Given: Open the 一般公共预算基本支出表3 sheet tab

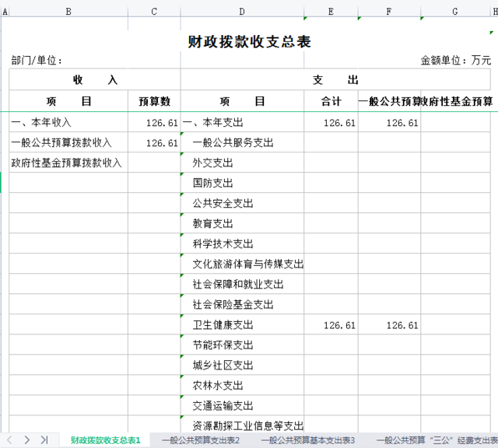Looking at the screenshot, I should (x=307, y=440).
